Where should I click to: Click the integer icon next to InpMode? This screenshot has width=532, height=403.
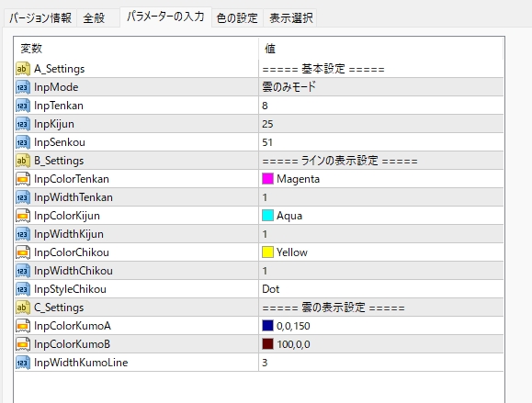23,87
